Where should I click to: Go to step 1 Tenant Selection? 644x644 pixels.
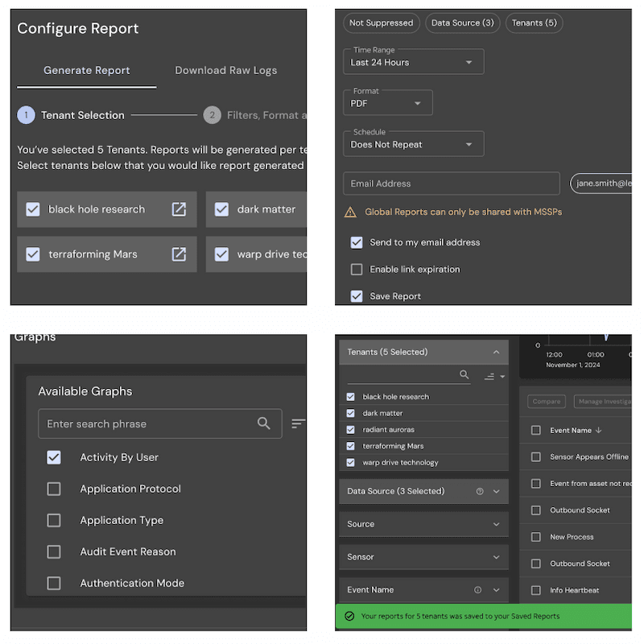[71, 115]
